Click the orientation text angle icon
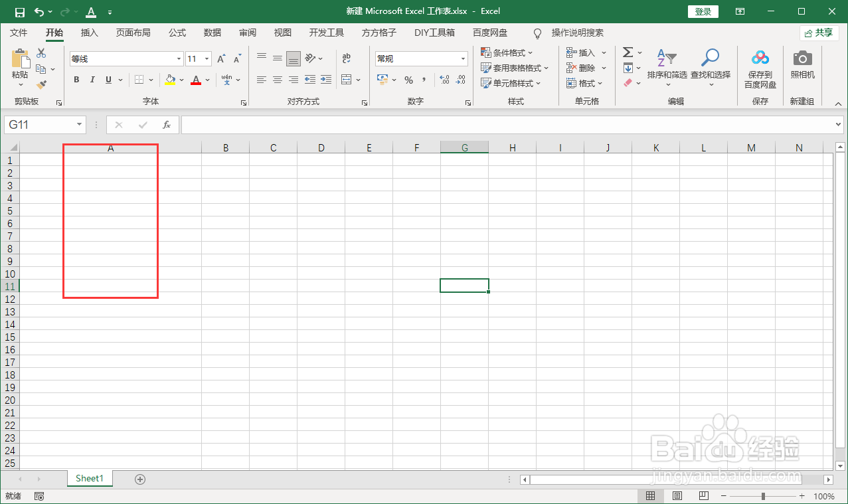The width and height of the screenshot is (848, 504). [310, 58]
